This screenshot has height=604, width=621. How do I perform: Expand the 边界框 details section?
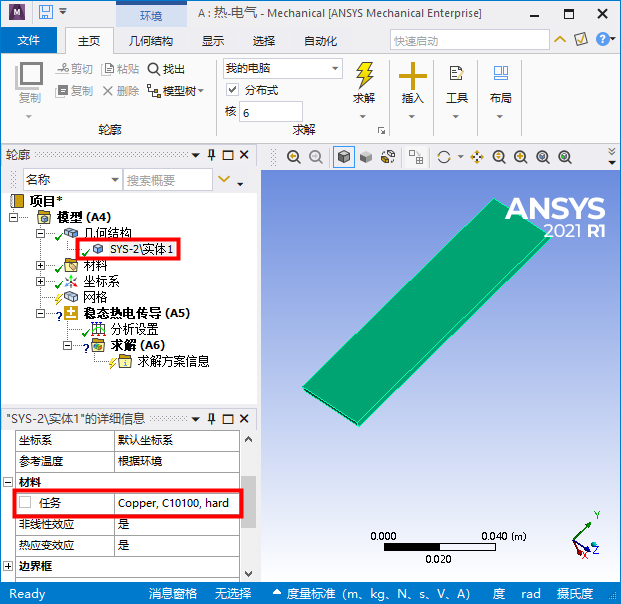(8, 566)
